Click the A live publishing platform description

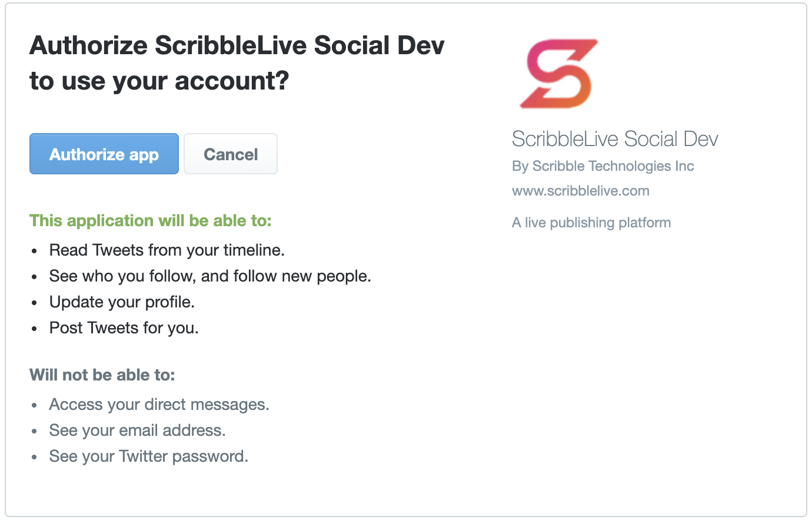(591, 223)
